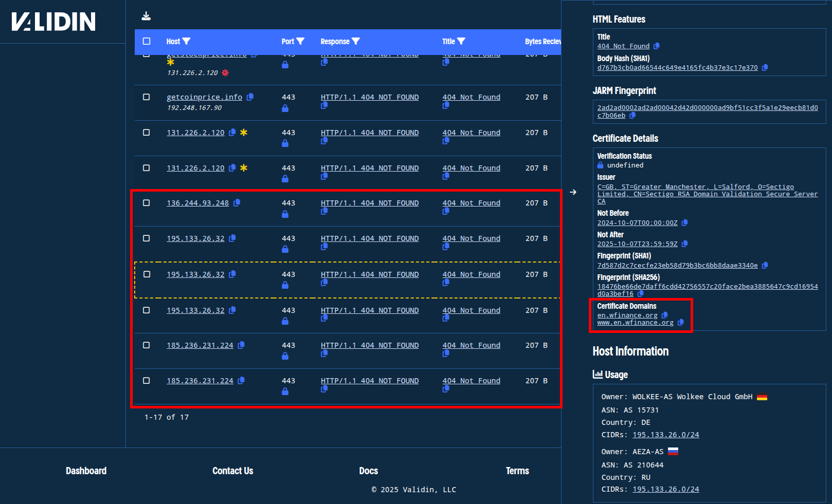Copy the Not Before date
Screen dimensions: 832x504
684,222
